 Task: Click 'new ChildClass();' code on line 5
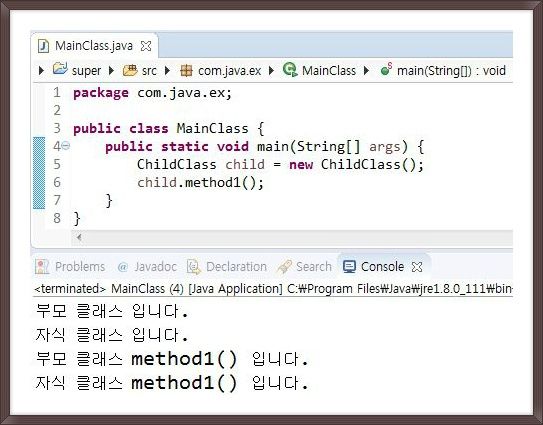coord(356,165)
